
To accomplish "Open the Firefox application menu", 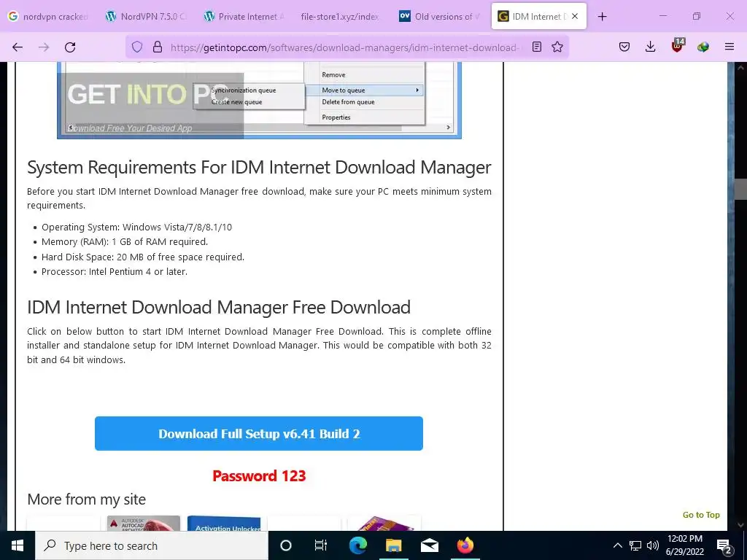I will click(729, 47).
